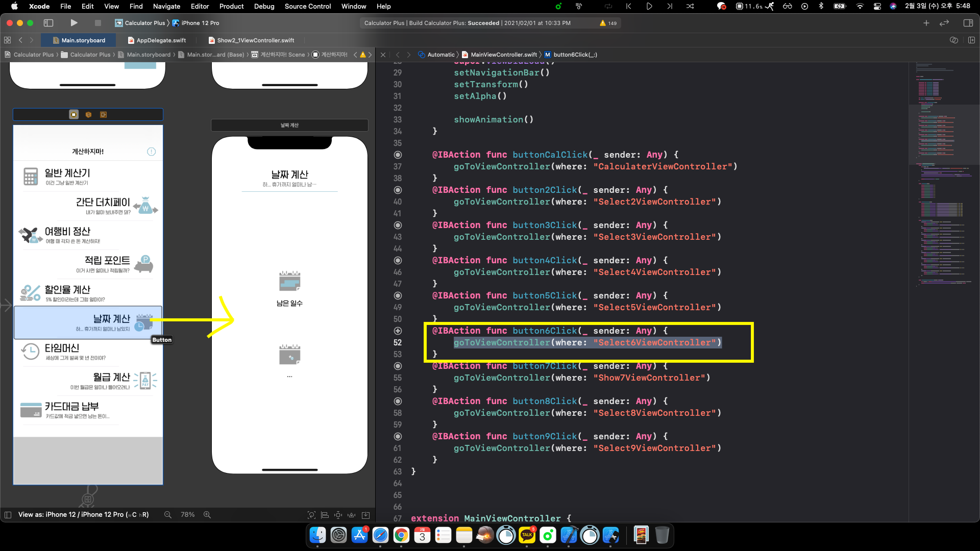Open Resolve Auto Layout Issues menu
Image resolution: width=980 pixels, height=551 pixels.
click(x=351, y=515)
